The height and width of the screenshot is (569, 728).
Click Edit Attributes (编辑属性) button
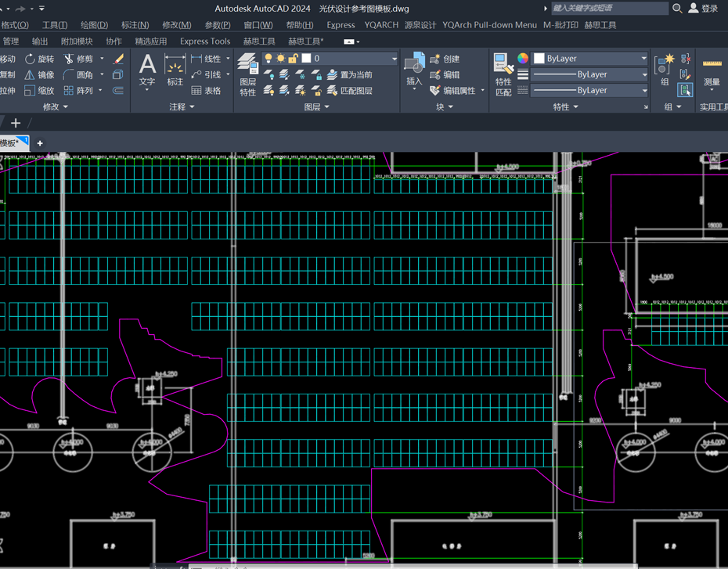(452, 91)
